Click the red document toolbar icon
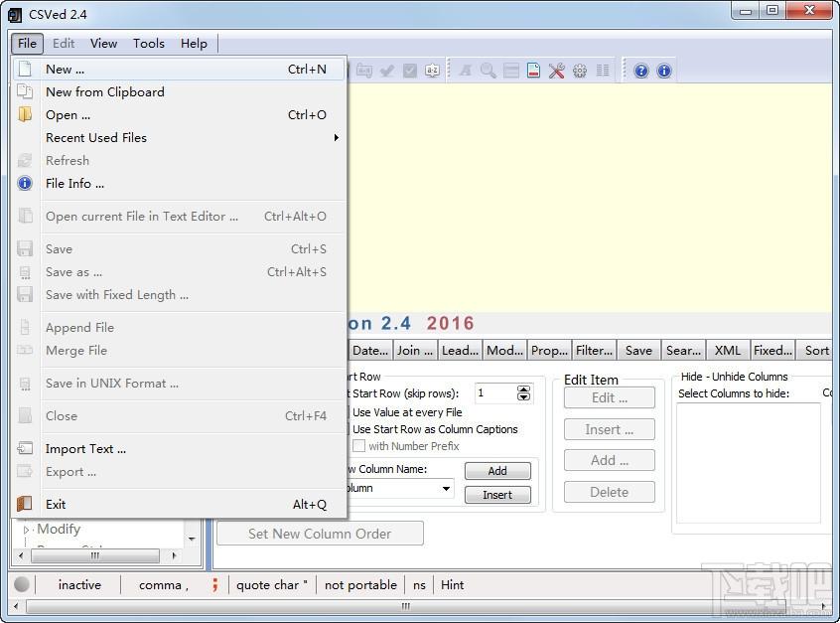 click(x=533, y=71)
